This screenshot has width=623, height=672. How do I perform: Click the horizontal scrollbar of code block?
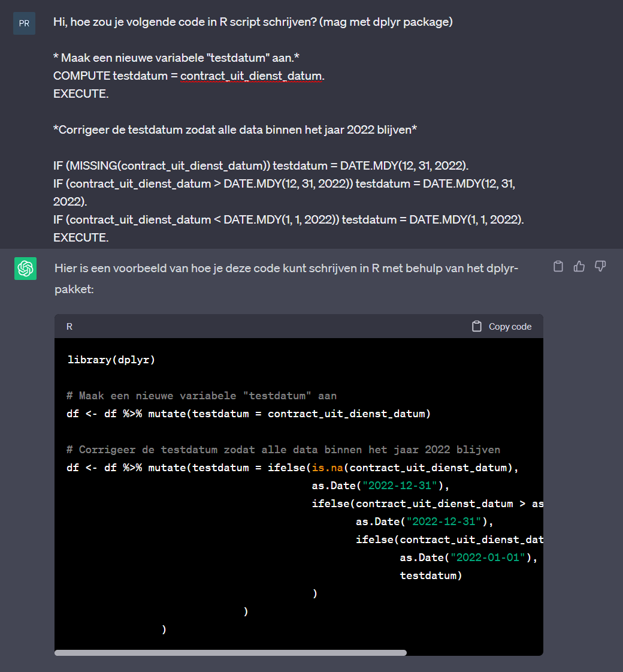(231, 653)
